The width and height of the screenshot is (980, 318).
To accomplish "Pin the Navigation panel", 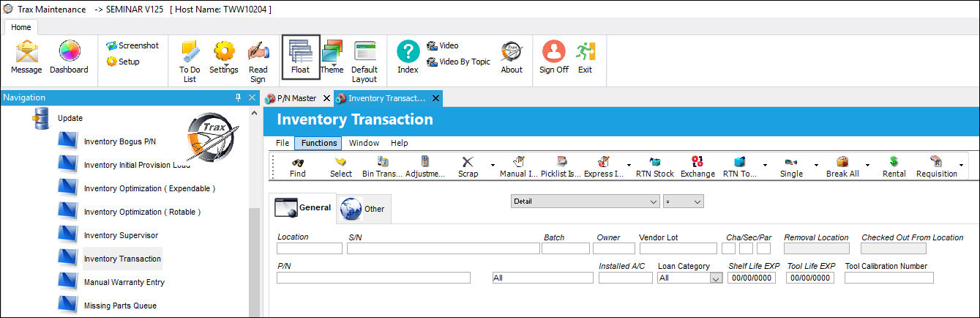I will [238, 97].
